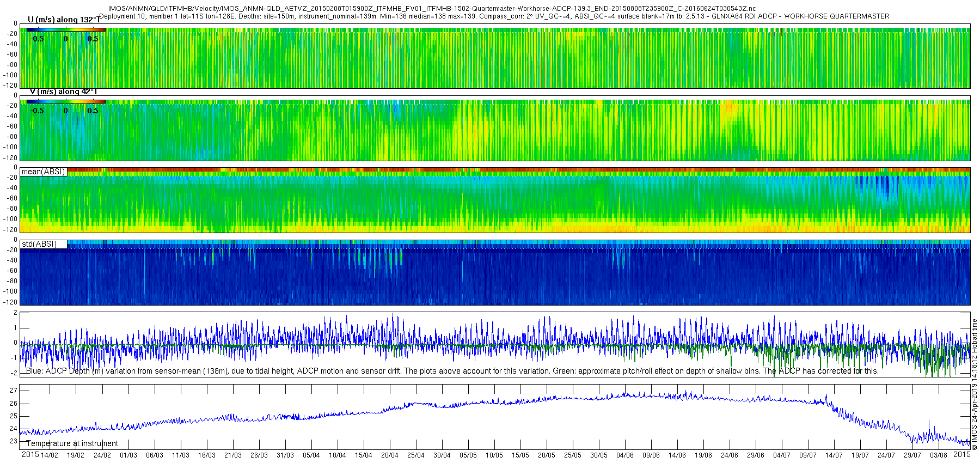
Task: Click the '31/03' date tick label
Action: click(x=285, y=455)
